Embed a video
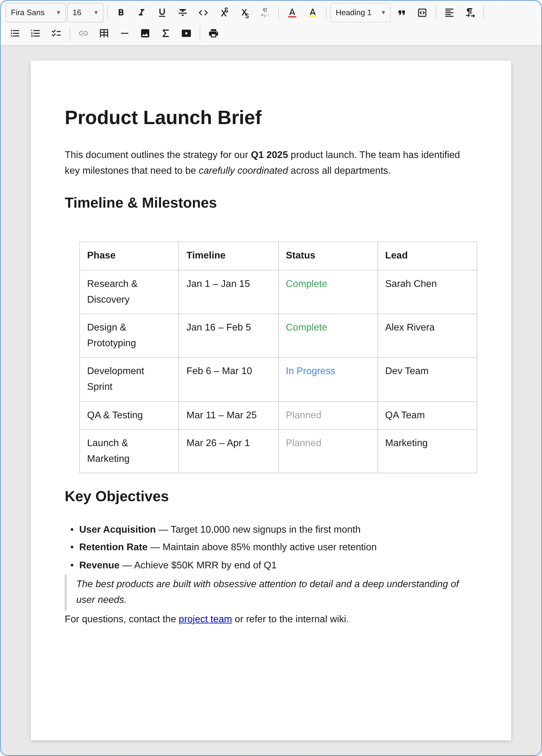This screenshot has height=756, width=542. coord(186,33)
